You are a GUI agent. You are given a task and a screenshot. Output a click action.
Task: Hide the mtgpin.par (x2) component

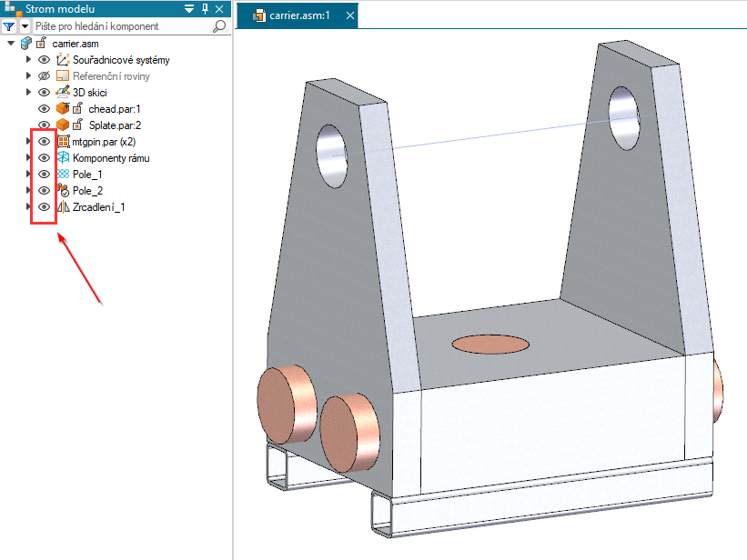[x=44, y=142]
